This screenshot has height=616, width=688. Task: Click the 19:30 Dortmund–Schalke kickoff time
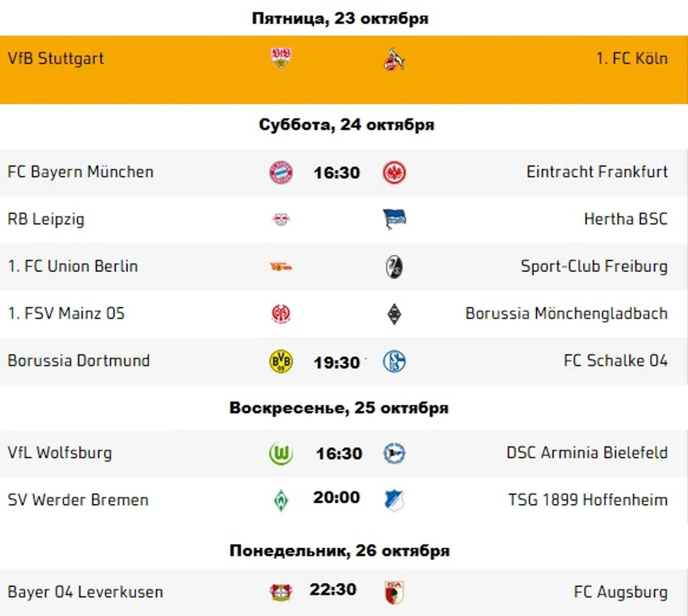[x=337, y=362]
